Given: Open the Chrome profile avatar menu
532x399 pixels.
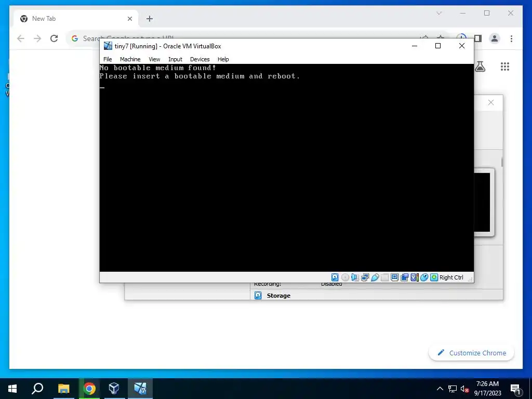Looking at the screenshot, I should (495, 38).
